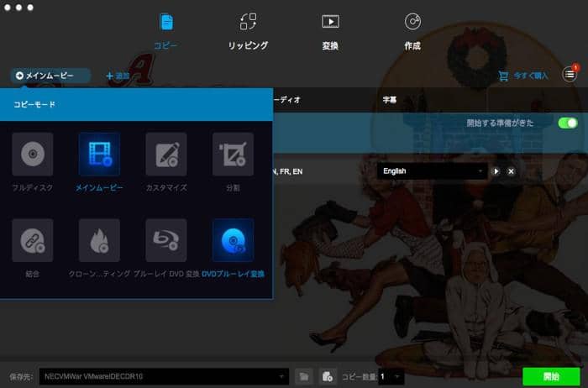Click the ーディオ (Audio) column header
Image resolution: width=588 pixels, height=388 pixels.
(287, 100)
